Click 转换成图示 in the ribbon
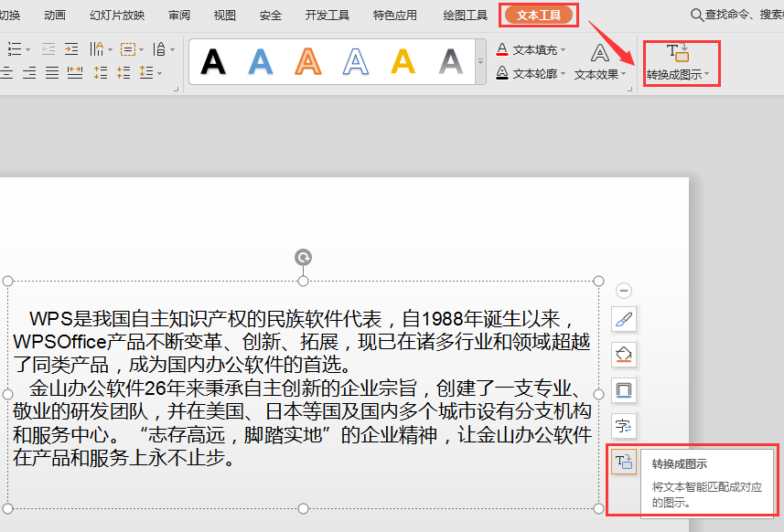Screen dimensions: 784x532 coord(678,62)
